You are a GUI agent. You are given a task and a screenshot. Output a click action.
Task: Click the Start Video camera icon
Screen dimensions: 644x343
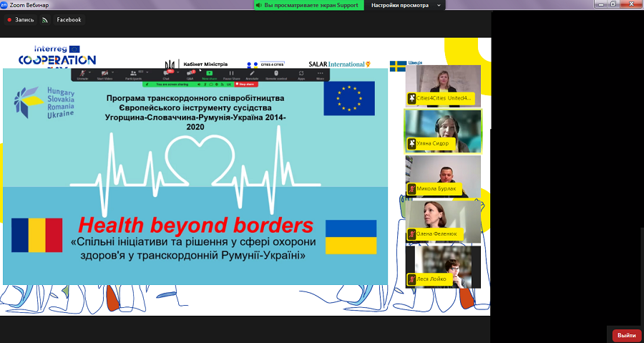click(104, 73)
